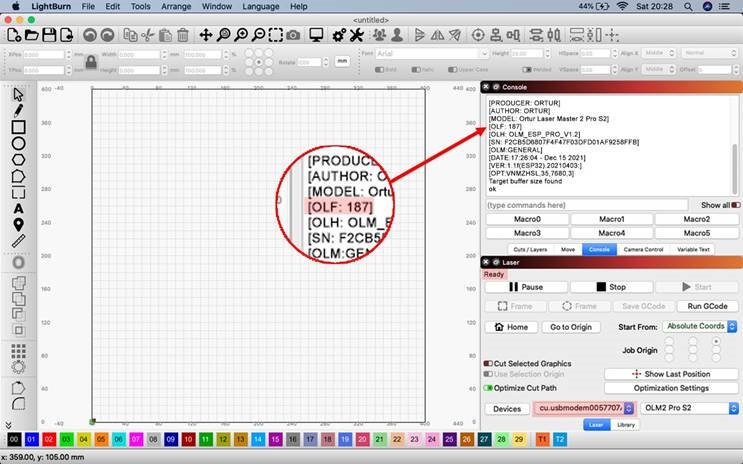Toggle the Show all switch in Console
The image size is (743, 464).
pyautogui.click(x=735, y=205)
